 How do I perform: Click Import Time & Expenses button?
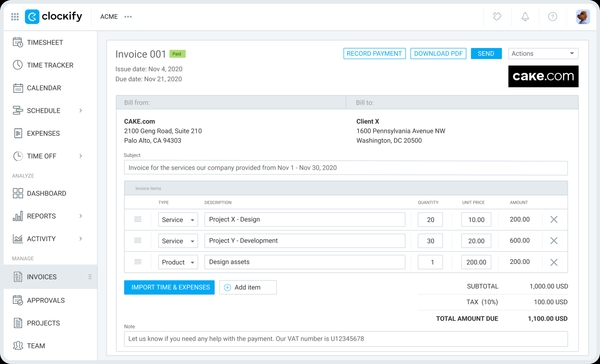tap(169, 287)
